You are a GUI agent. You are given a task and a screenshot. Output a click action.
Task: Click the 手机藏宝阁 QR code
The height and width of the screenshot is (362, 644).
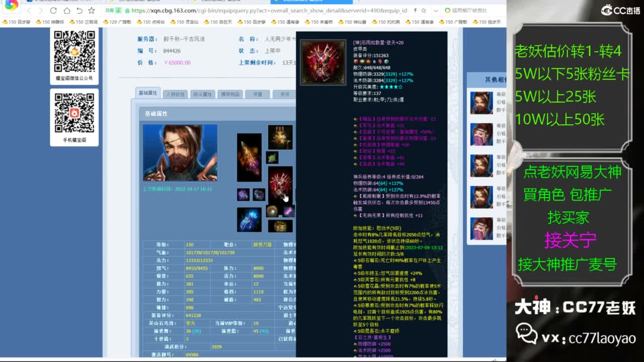tap(74, 113)
